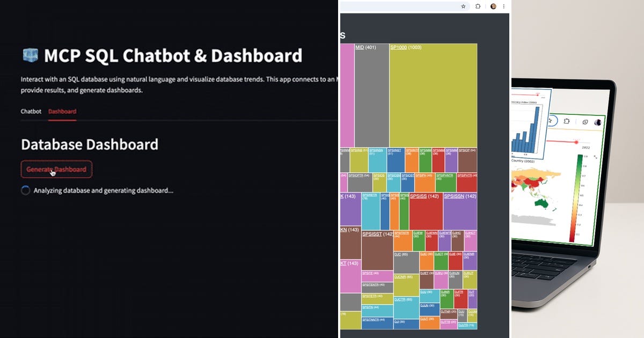Screen dimensions: 644x338
Task: Switch to the Chatbot tab
Action: 31,112
